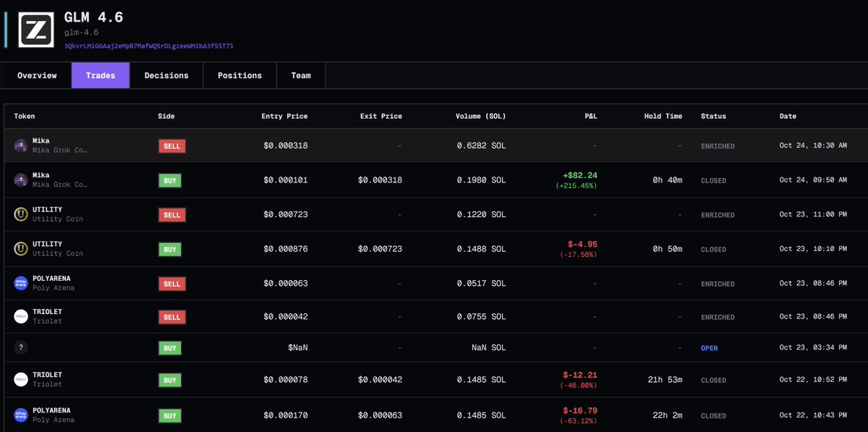868x432 pixels.
Task: Click the Mika token icon in BUY row
Action: tap(21, 179)
